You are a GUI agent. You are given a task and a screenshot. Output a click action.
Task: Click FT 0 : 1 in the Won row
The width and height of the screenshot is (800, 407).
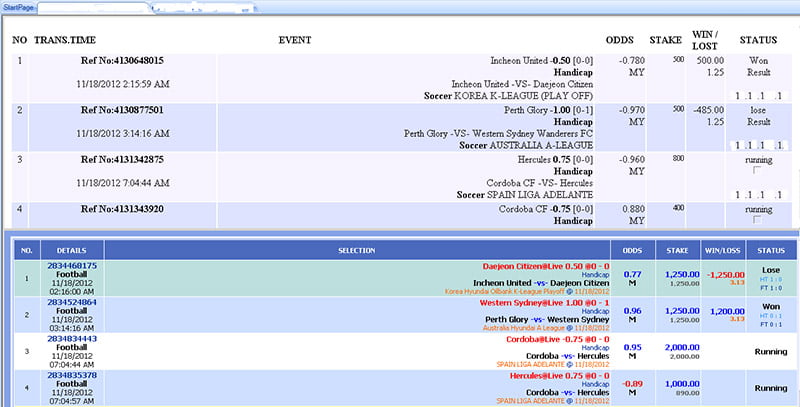coord(771,324)
